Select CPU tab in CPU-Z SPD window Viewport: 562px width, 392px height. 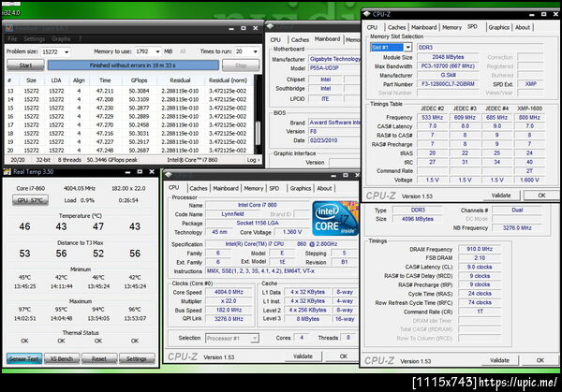coord(372,27)
